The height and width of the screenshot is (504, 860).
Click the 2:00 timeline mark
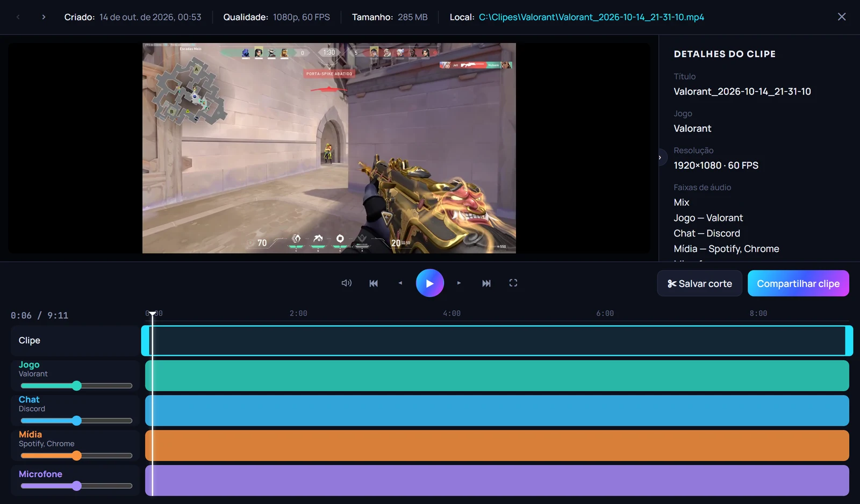298,313
